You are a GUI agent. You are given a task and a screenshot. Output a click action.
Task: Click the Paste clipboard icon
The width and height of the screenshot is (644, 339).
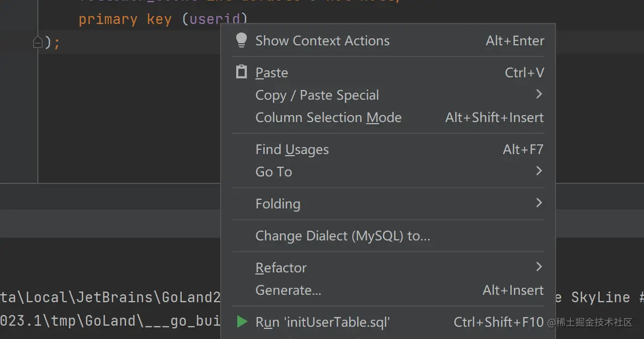click(241, 72)
